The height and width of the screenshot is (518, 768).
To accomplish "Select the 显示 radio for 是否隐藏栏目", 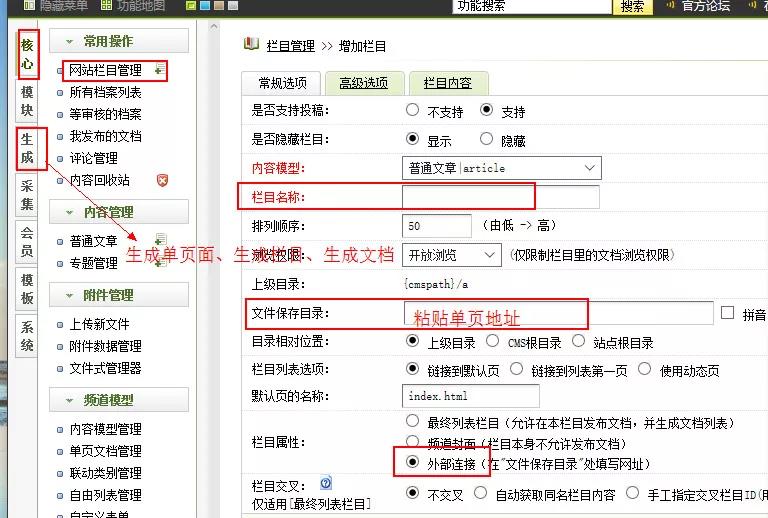I will pos(412,139).
